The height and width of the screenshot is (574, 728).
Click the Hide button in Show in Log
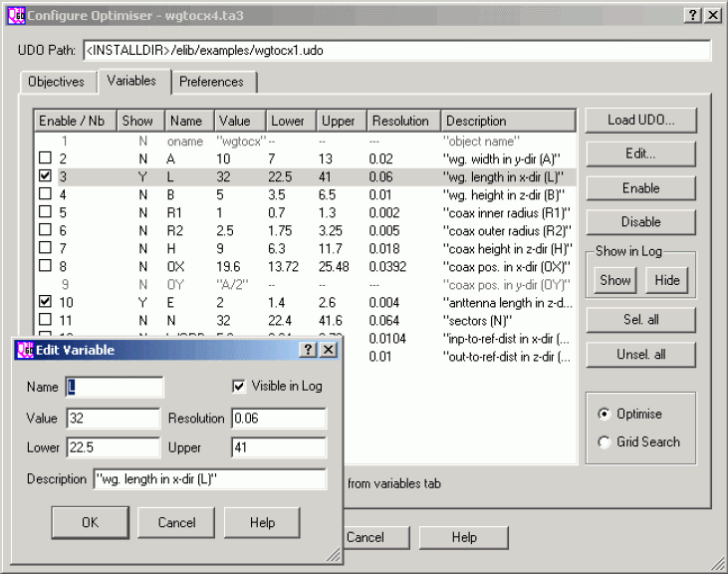(666, 280)
